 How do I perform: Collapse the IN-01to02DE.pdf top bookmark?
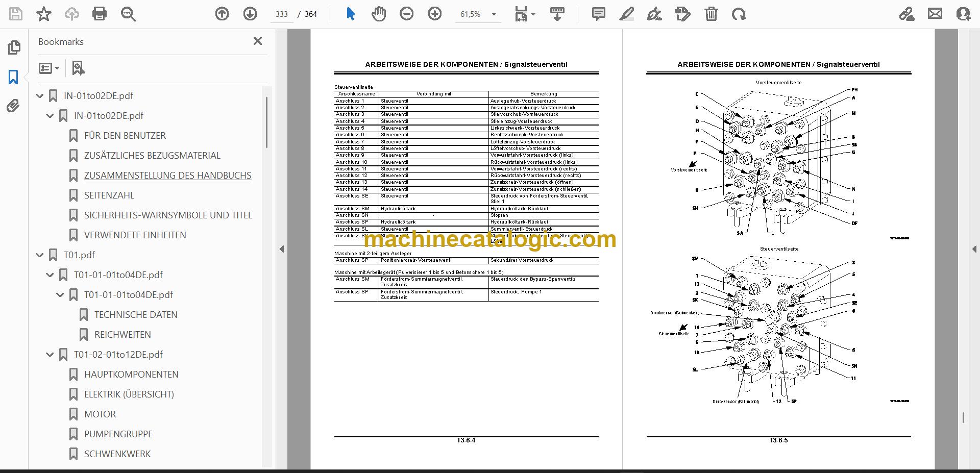coord(40,95)
